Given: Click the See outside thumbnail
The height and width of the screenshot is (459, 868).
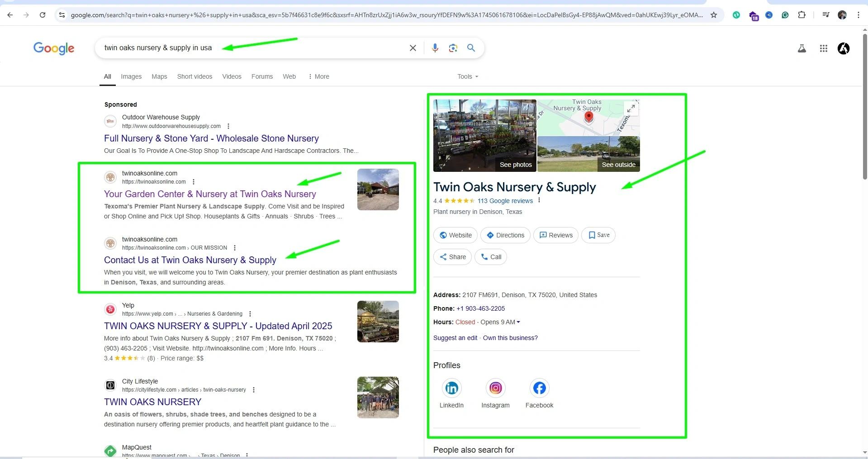Looking at the screenshot, I should pyautogui.click(x=588, y=154).
